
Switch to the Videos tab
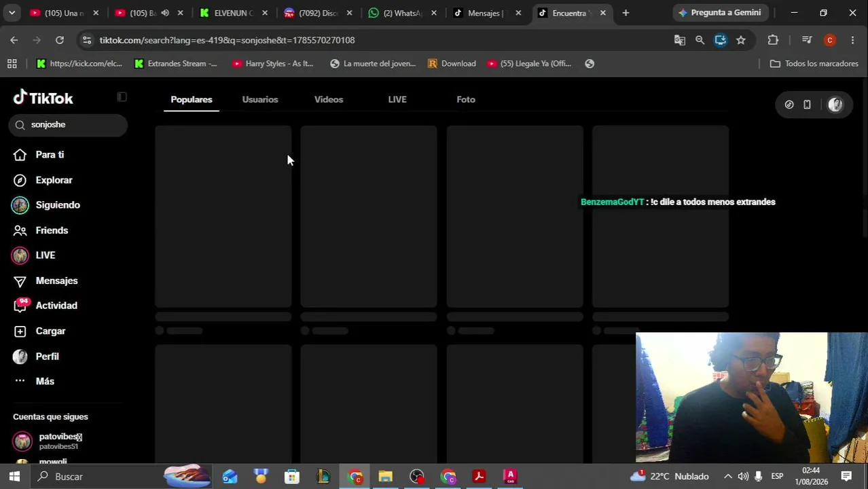click(329, 100)
